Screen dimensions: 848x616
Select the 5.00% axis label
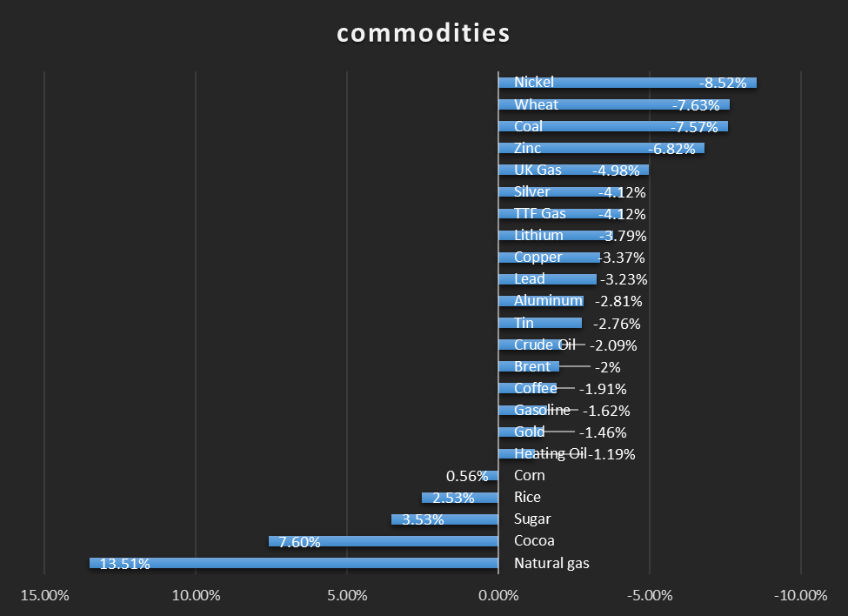[x=347, y=596]
